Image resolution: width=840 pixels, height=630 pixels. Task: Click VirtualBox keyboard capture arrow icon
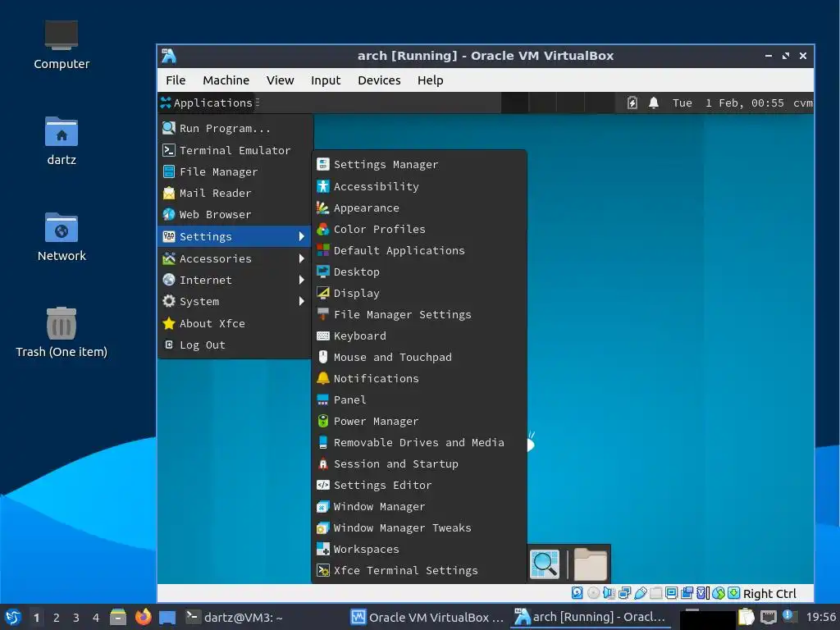734,593
